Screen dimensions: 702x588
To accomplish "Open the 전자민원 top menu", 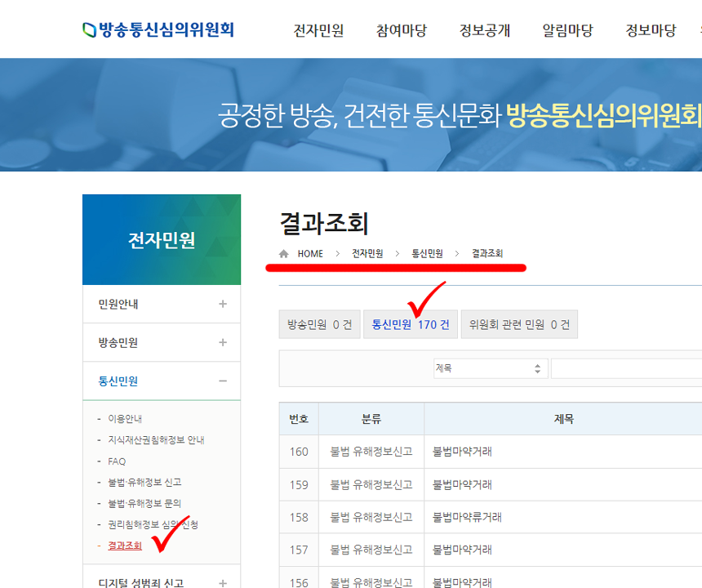I will click(x=318, y=31).
